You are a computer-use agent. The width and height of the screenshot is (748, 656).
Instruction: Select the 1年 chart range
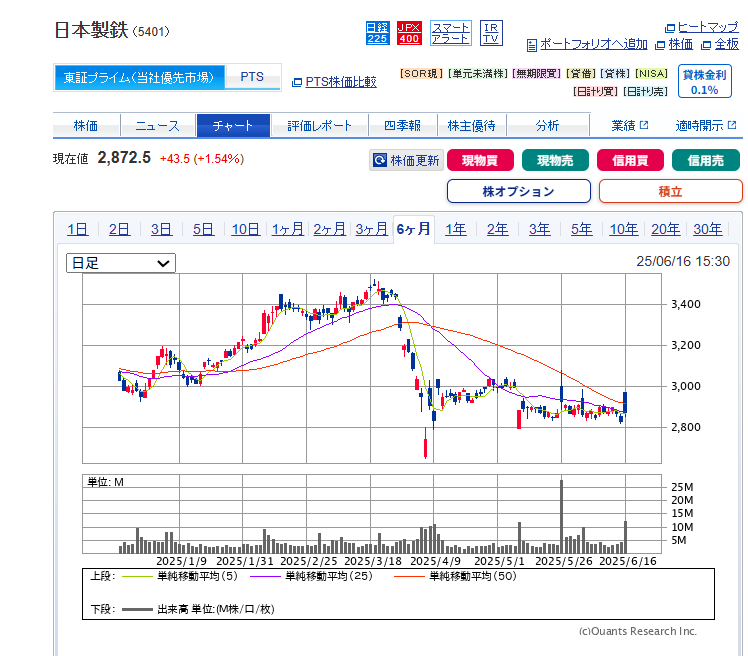pos(456,229)
